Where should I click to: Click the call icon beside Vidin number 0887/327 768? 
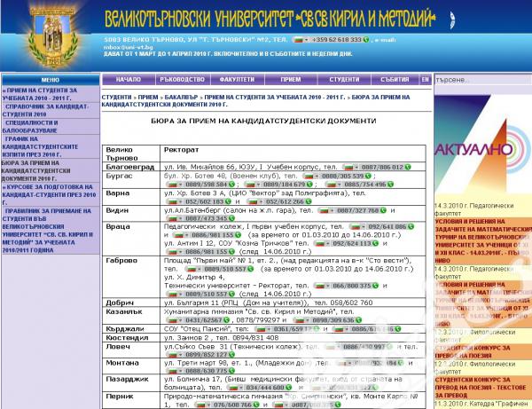(x=383, y=210)
